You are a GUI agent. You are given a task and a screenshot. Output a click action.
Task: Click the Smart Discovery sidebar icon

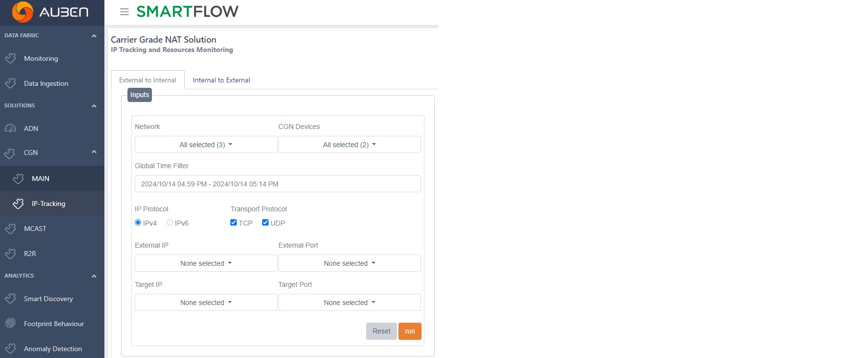[11, 299]
